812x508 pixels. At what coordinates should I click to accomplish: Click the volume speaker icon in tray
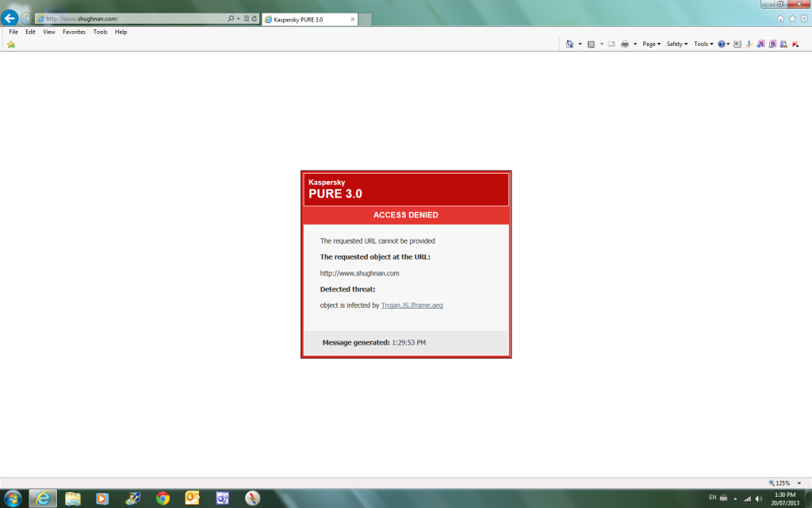click(x=759, y=498)
